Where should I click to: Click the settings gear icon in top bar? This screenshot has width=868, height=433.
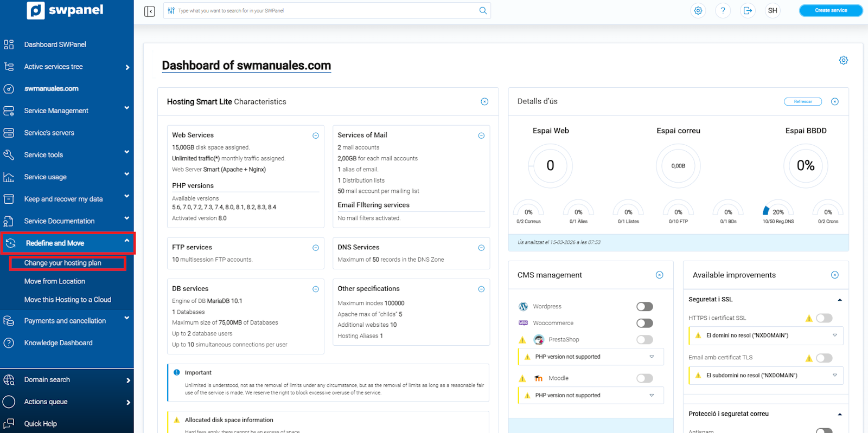click(x=698, y=10)
